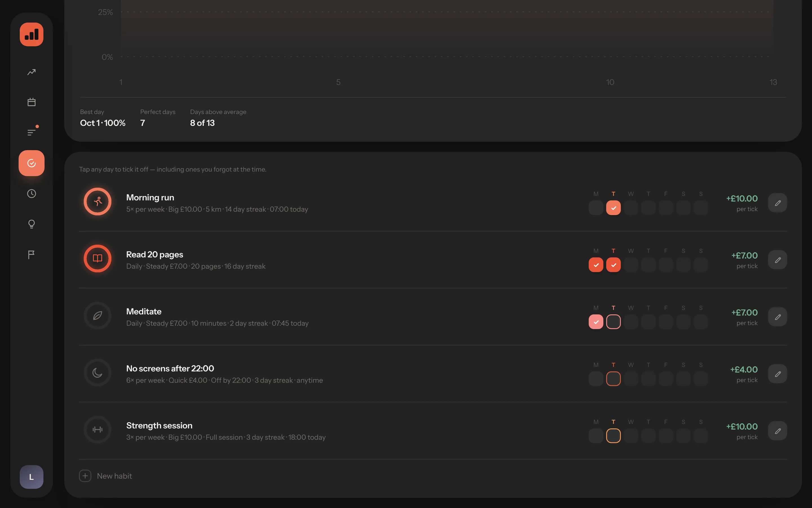This screenshot has width=812, height=508.
Task: Tick Monday for Strength session
Action: (x=596, y=436)
